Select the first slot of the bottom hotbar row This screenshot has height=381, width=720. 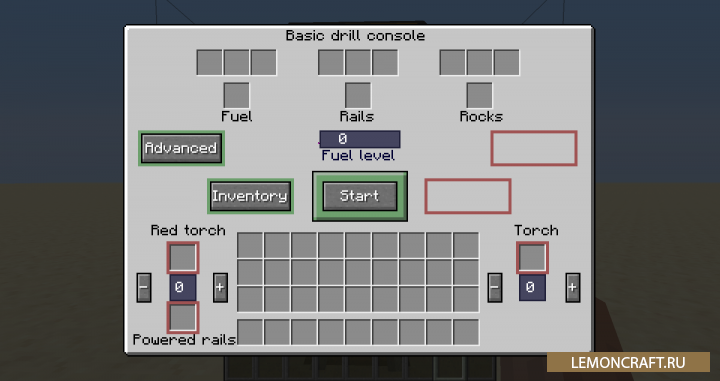(250, 332)
